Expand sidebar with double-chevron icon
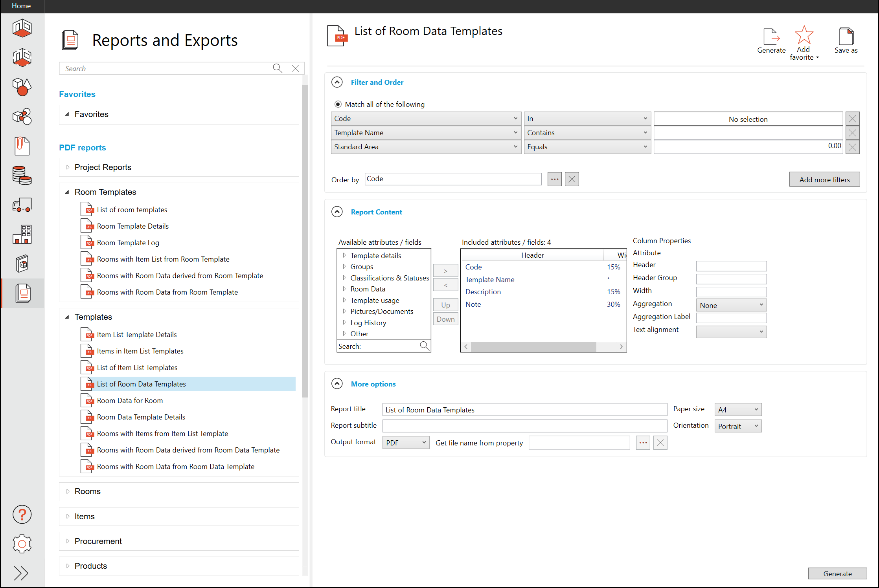Image resolution: width=879 pixels, height=588 pixels. tap(21, 573)
